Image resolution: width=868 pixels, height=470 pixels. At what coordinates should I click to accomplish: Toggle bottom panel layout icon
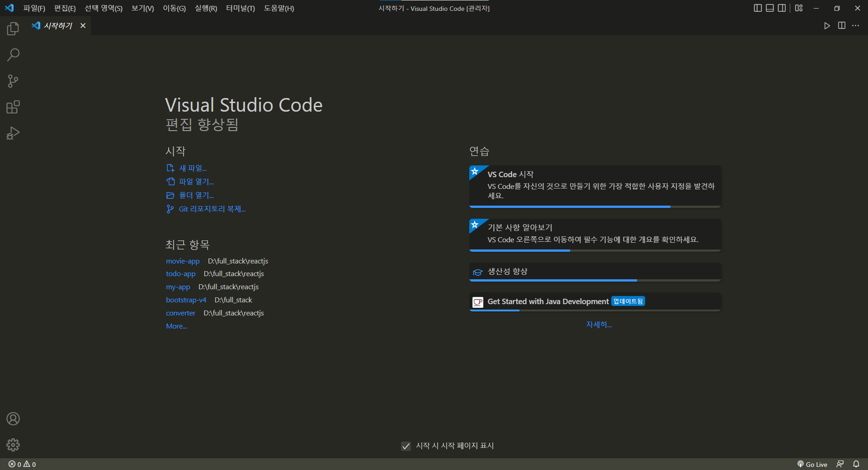point(770,8)
